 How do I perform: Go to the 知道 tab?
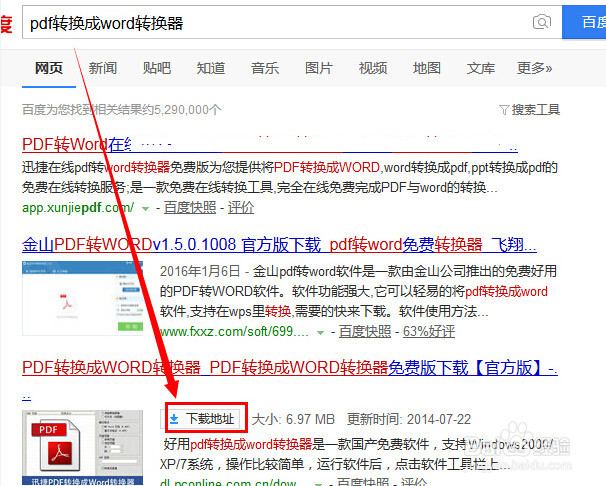[211, 68]
